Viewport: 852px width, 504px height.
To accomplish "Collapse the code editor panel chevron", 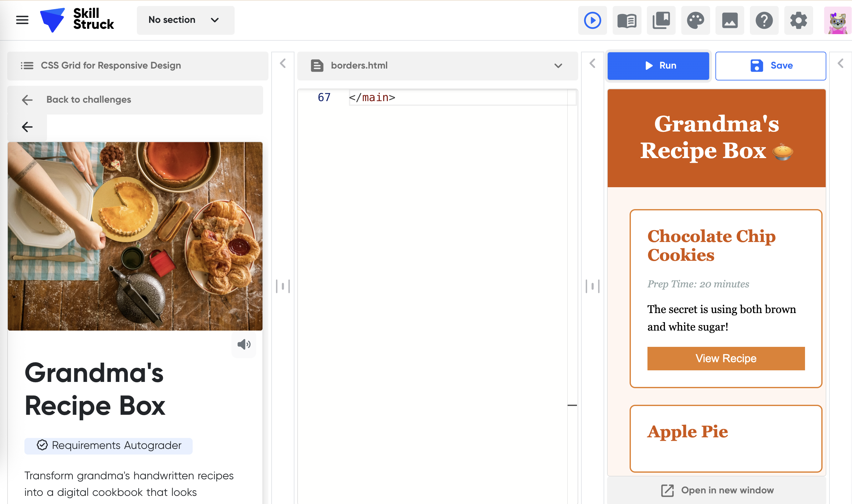I will pyautogui.click(x=592, y=63).
